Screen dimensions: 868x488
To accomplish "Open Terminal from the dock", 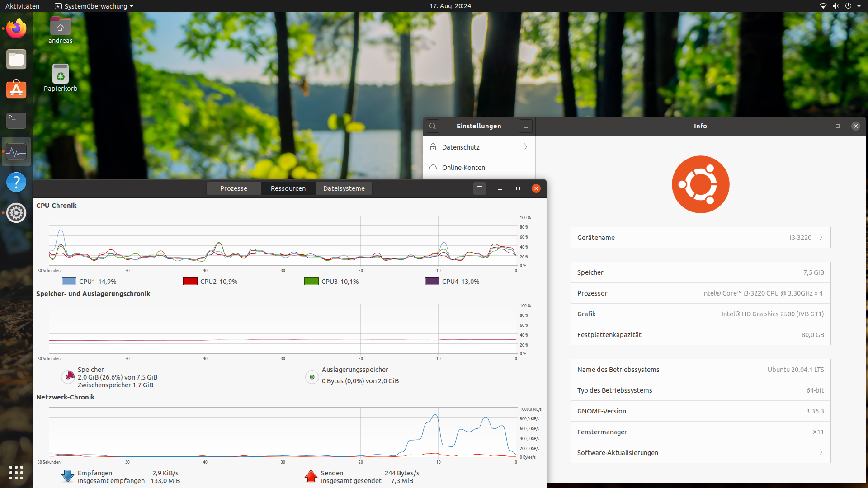I will pyautogui.click(x=16, y=120).
